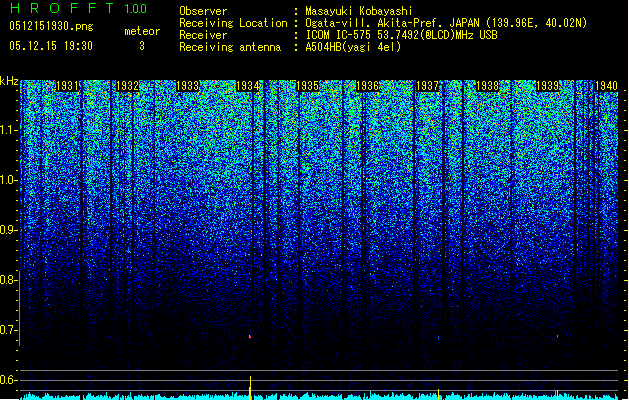This screenshot has width=629, height=400.
Task: Click the meteor count value 3
Action: coord(142,46)
